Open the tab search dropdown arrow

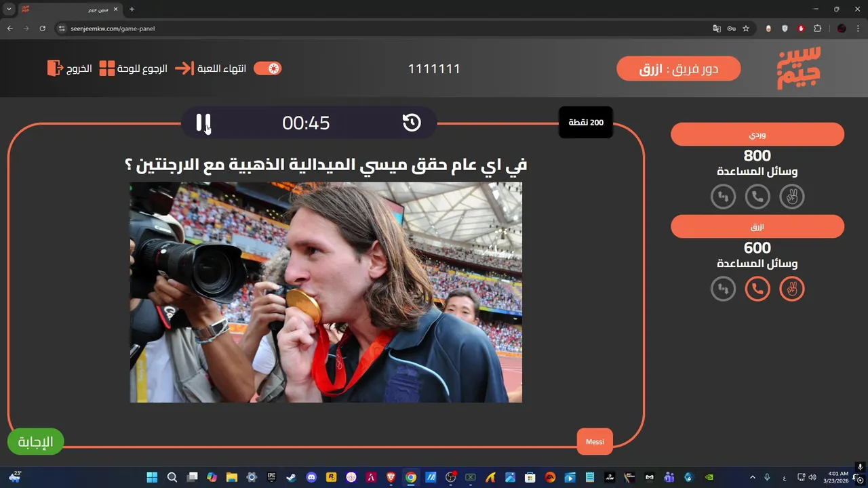9,9
